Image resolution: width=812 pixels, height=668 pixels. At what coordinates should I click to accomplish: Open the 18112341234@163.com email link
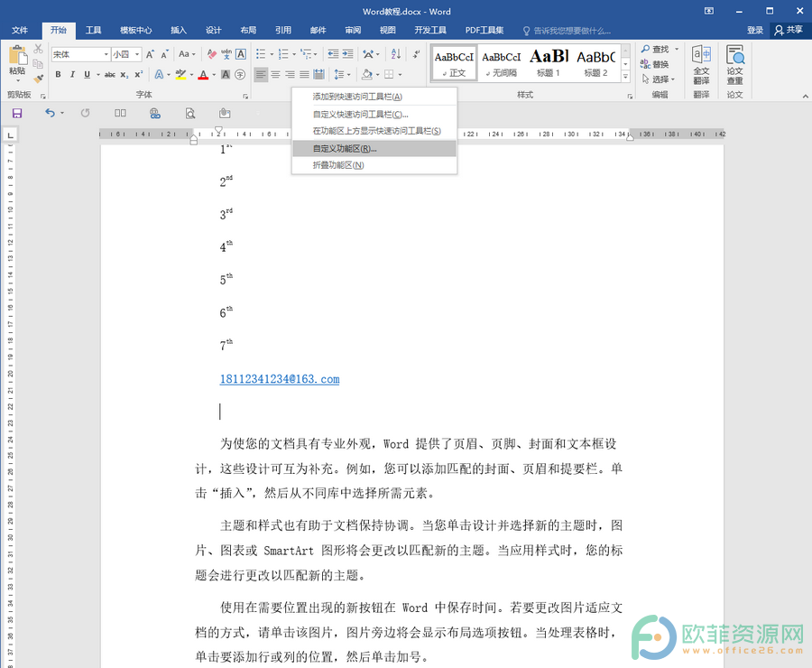pyautogui.click(x=280, y=379)
